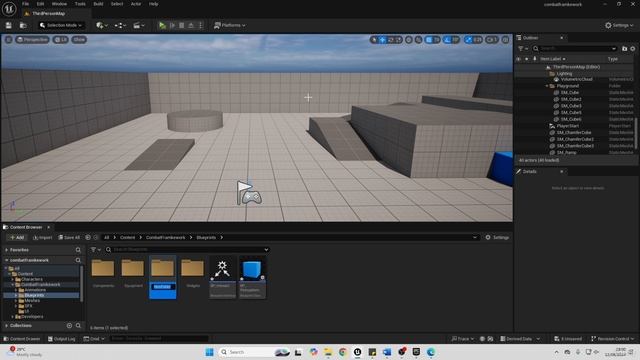Open the Selection Mode dropdown
This screenshot has width=640, height=360.
click(61, 25)
